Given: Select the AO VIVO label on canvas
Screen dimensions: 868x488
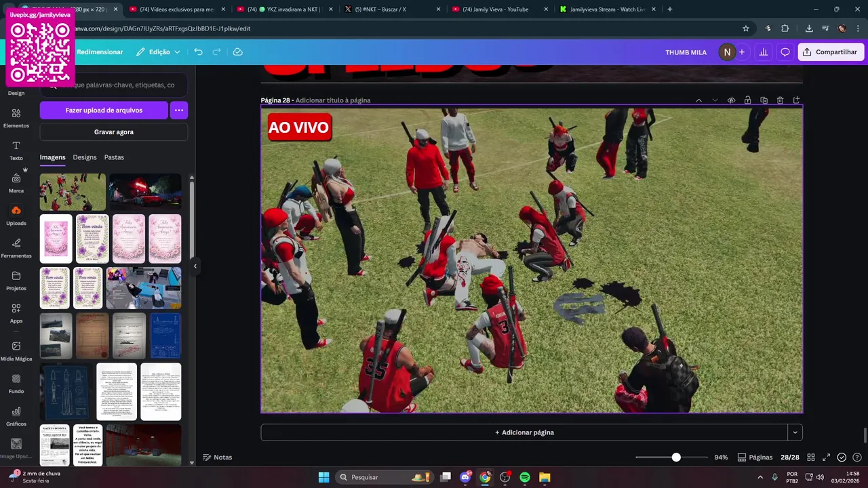Looking at the screenshot, I should coord(299,127).
